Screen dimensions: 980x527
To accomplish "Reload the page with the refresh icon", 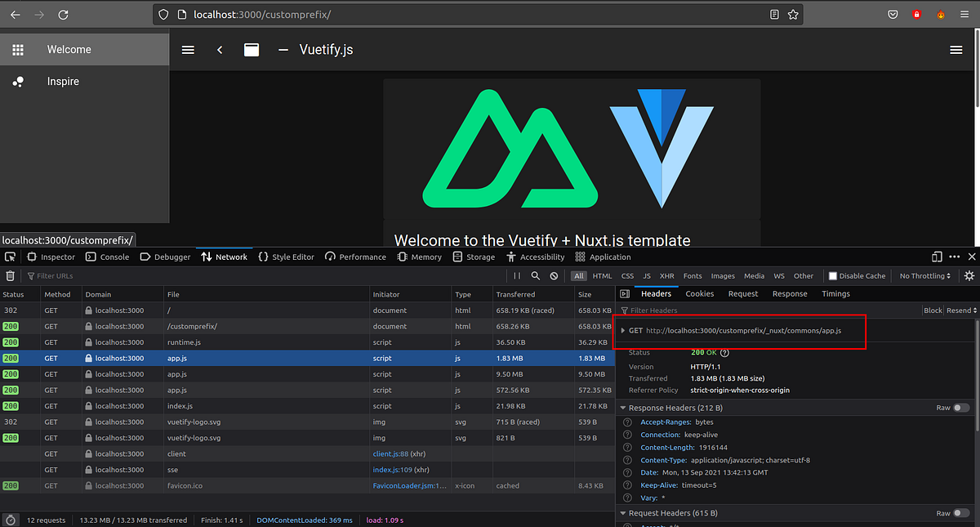I will click(64, 15).
